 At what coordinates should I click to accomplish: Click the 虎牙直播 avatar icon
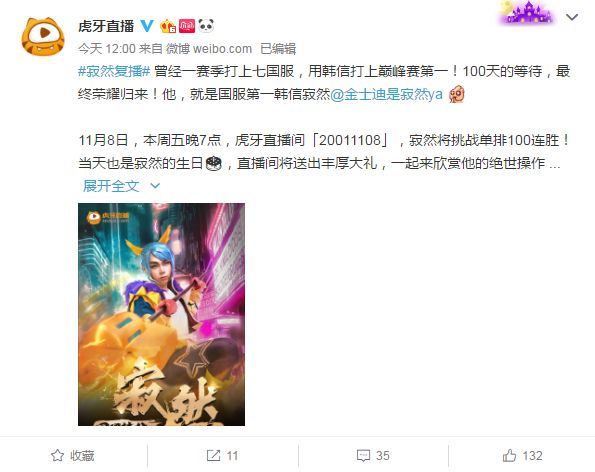pos(43,38)
